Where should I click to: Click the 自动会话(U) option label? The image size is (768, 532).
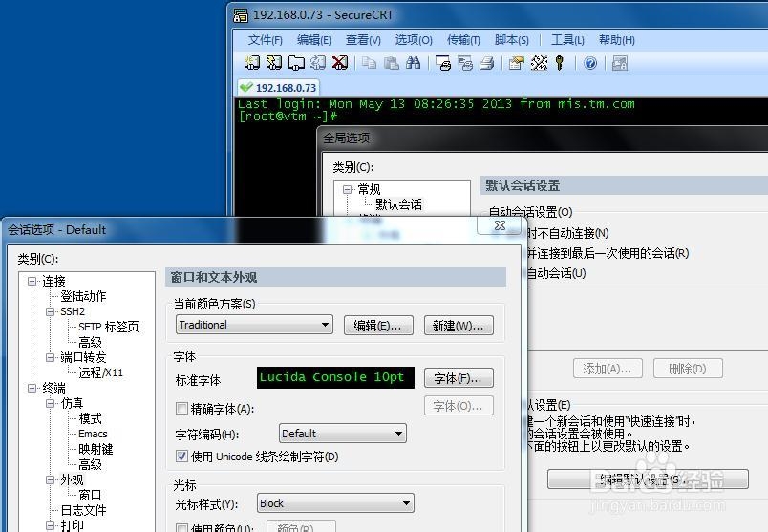(x=557, y=273)
